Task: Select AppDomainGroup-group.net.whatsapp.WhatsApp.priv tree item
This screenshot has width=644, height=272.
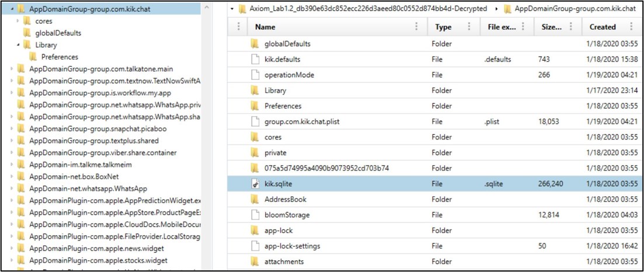Action: pos(114,105)
